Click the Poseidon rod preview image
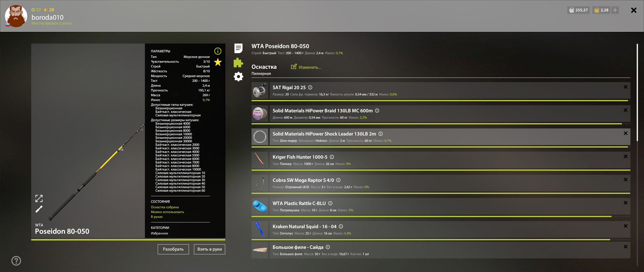The height and width of the screenshot is (272, 644). click(88, 141)
